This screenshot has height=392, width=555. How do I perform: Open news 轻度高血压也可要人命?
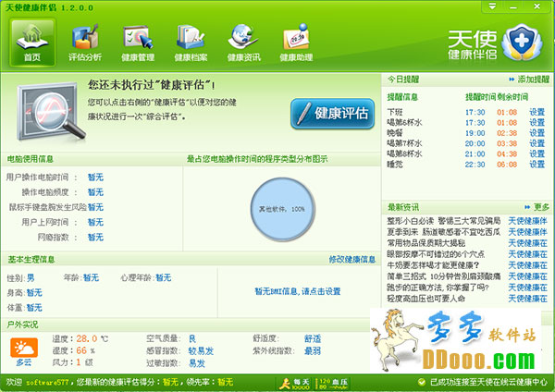[425, 299]
